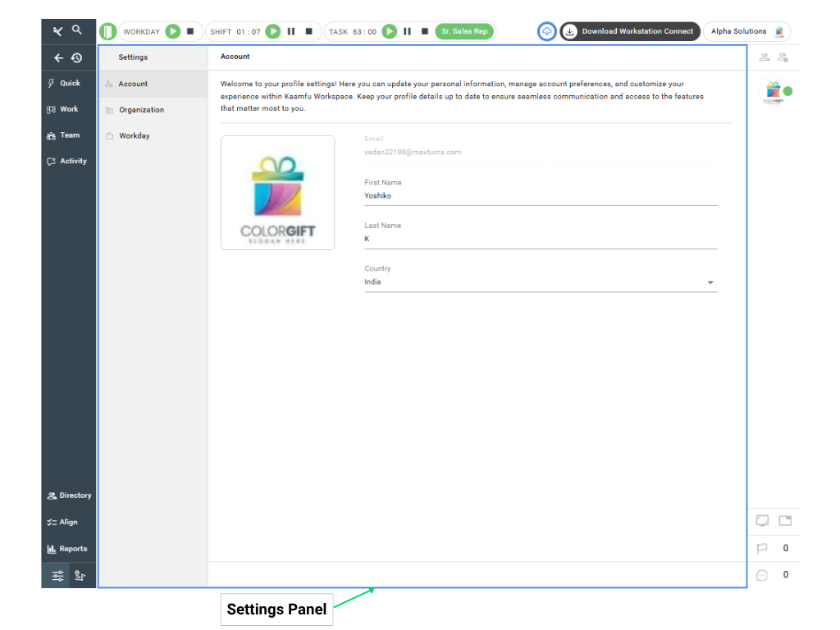Open the settings sliders icon
This screenshot has width=840, height=630.
click(x=57, y=576)
